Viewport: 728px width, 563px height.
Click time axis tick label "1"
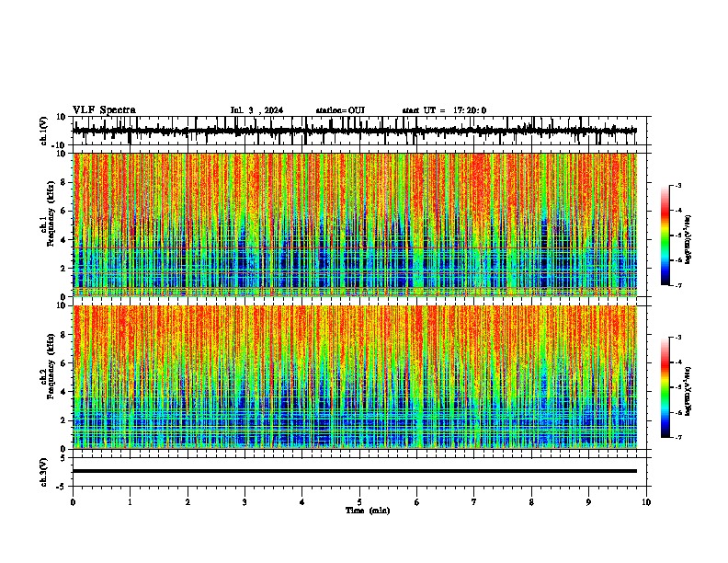130,502
